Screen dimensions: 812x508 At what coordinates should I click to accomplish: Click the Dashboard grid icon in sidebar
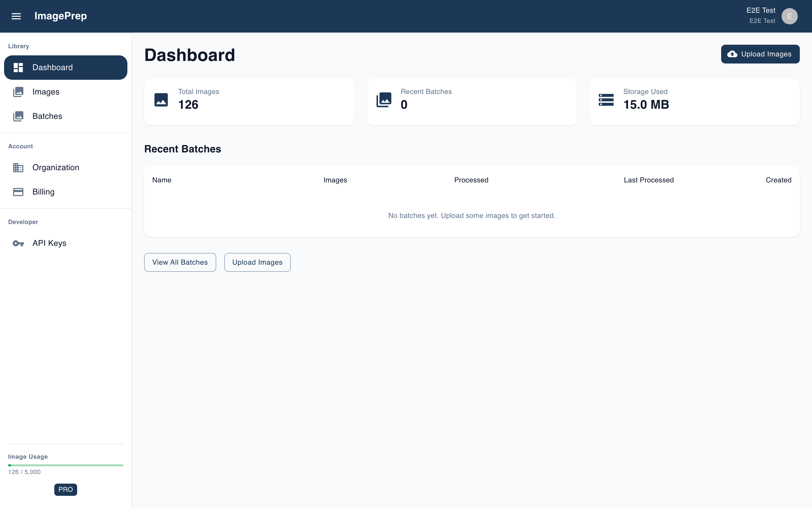click(18, 68)
